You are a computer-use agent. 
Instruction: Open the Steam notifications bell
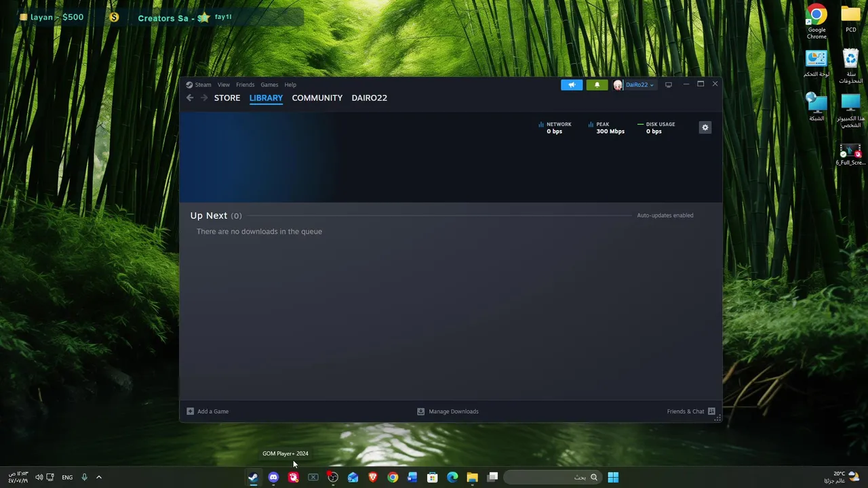[x=597, y=85]
